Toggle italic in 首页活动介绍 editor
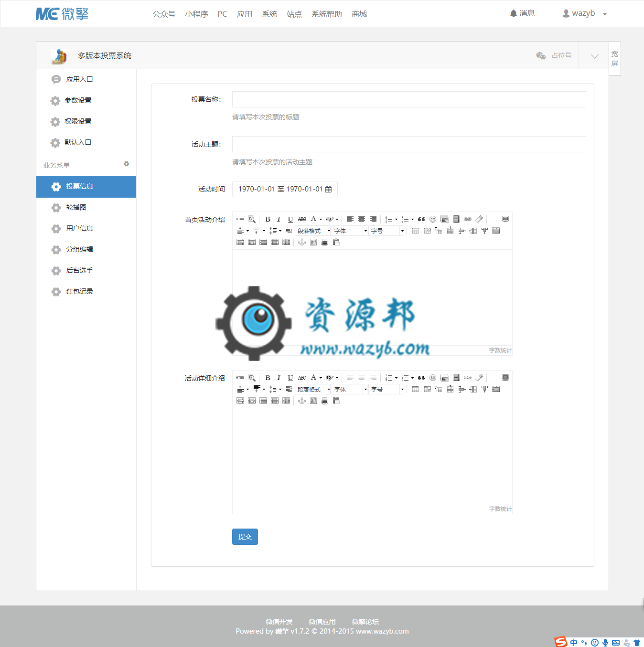Screen dimensions: 644x647 279,219
